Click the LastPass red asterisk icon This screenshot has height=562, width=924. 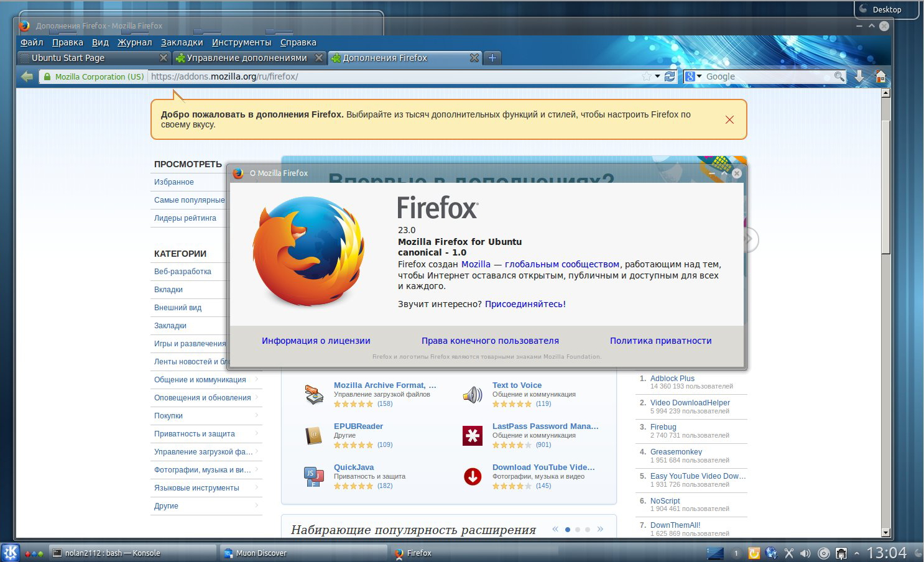pyautogui.click(x=473, y=435)
